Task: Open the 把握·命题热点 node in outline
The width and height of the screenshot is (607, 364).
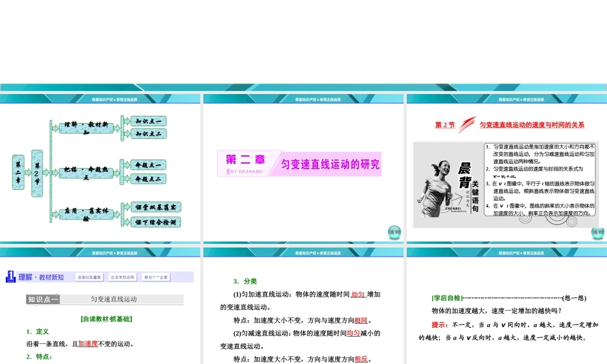Action: 86,172
